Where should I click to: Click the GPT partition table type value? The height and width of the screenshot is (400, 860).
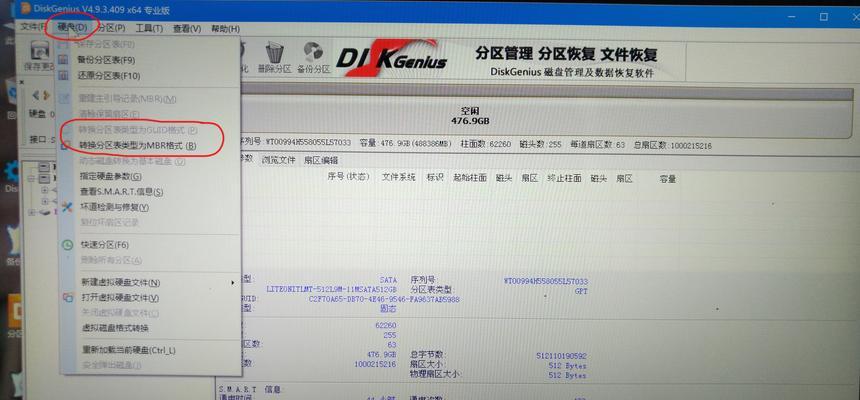click(x=581, y=292)
